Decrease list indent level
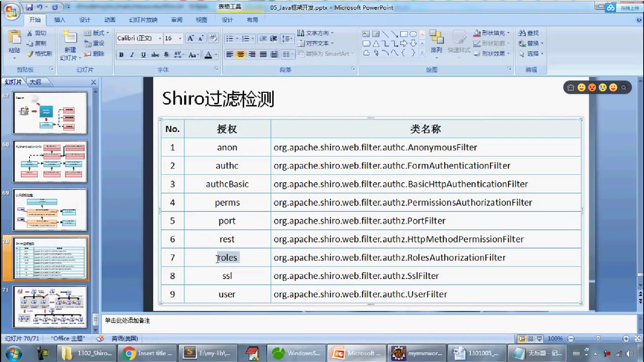 pyautogui.click(x=263, y=39)
